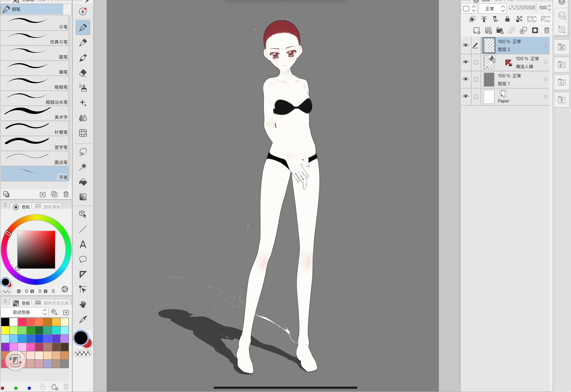Select the Gradient tool
Screen dimensions: 571x392
(x=83, y=197)
